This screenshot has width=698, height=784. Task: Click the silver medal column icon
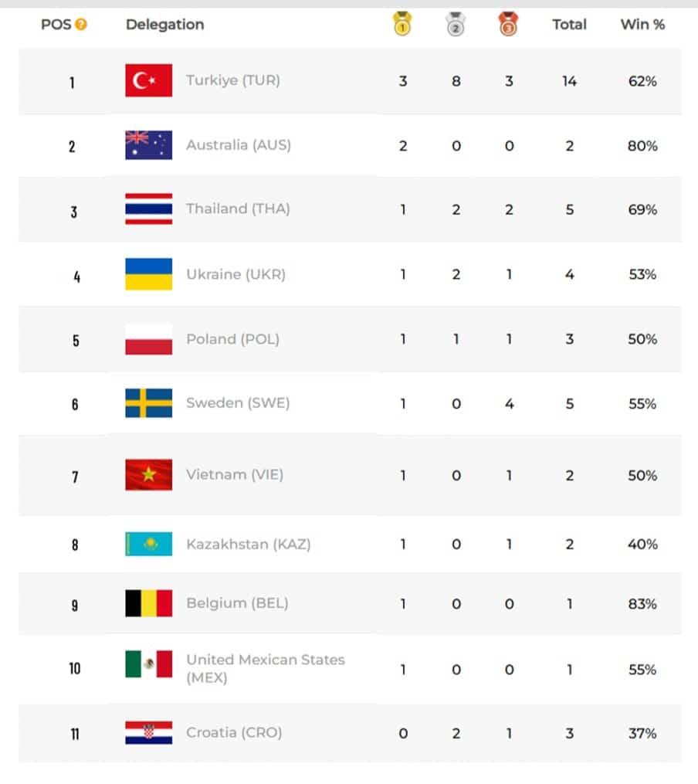[456, 23]
